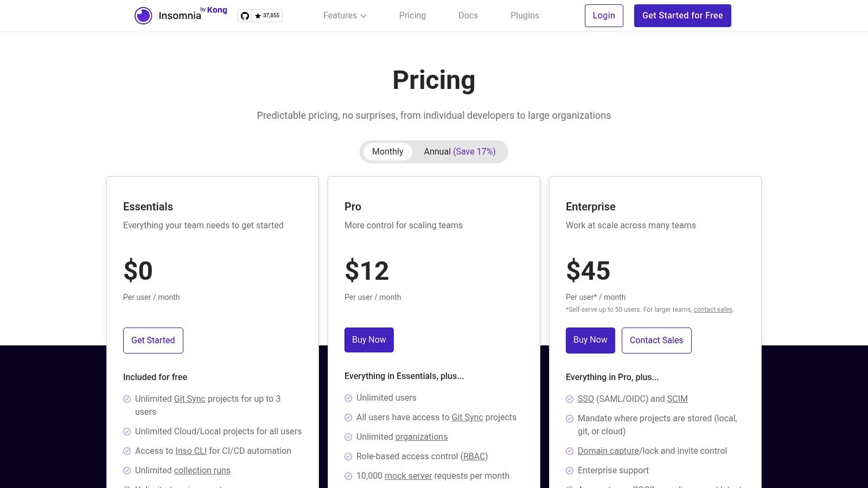Open the GitHub octocat icon link
The width and height of the screenshot is (868, 488).
point(245,16)
